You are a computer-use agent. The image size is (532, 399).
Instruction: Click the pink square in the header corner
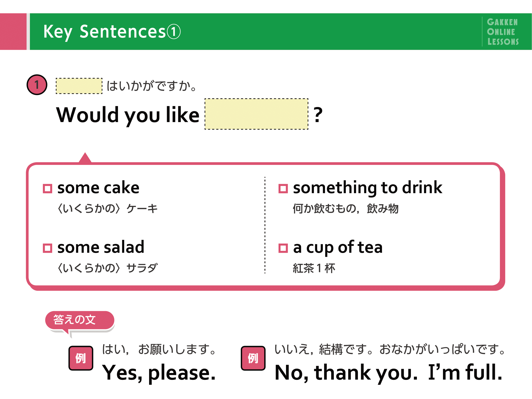tap(13, 32)
